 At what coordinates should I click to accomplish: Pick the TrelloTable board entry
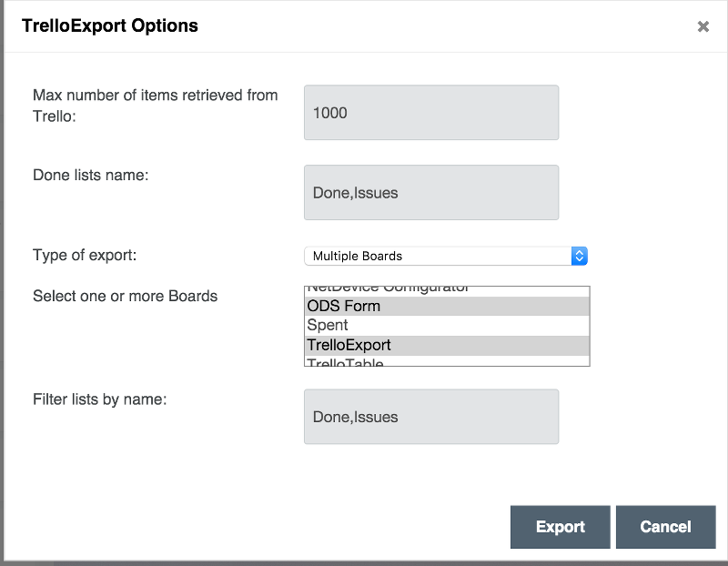tap(446, 362)
